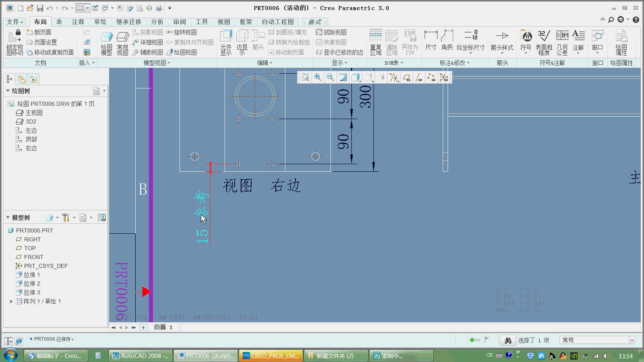644x362 pixels.
Task: Expand the Model Views (模型视图) group dropdown
Action: click(157, 63)
